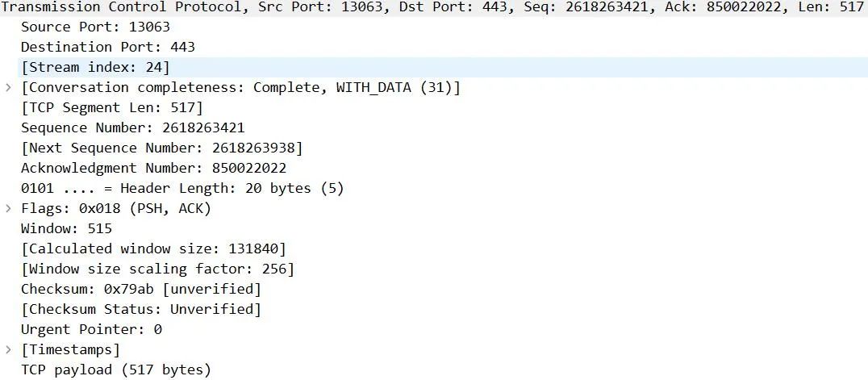Expand the Flags 0x018 row
The height and width of the screenshot is (380, 868).
tap(9, 208)
